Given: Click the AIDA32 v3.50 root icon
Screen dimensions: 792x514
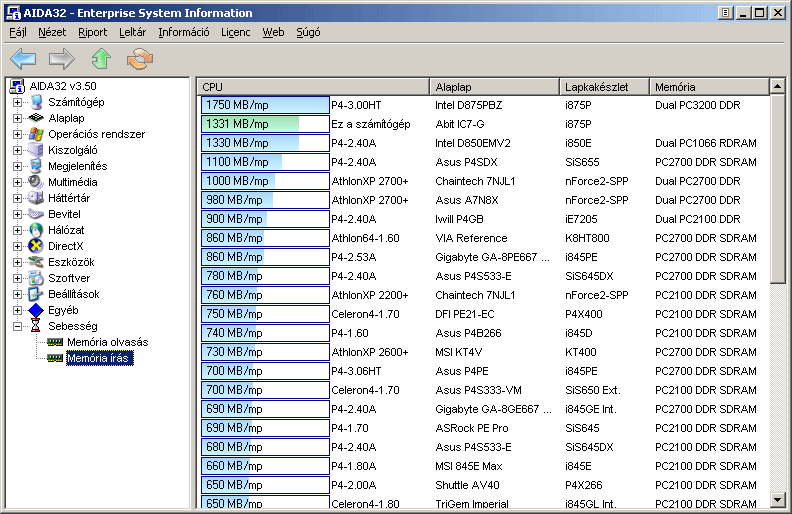Looking at the screenshot, I should 18,86.
